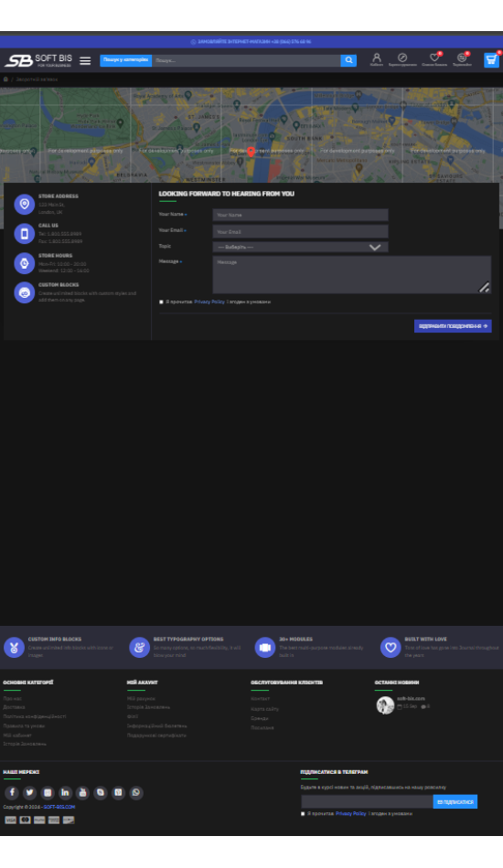Click the search magnifier button

tap(348, 60)
